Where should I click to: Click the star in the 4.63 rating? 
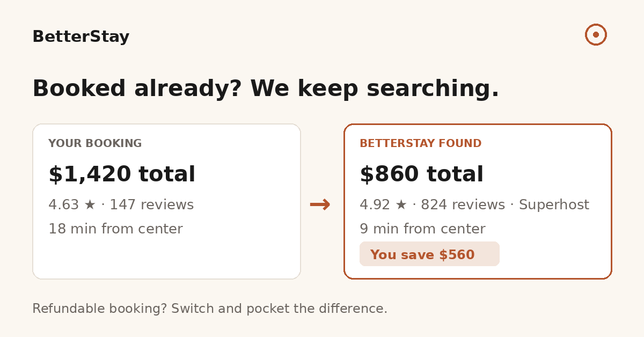click(90, 205)
